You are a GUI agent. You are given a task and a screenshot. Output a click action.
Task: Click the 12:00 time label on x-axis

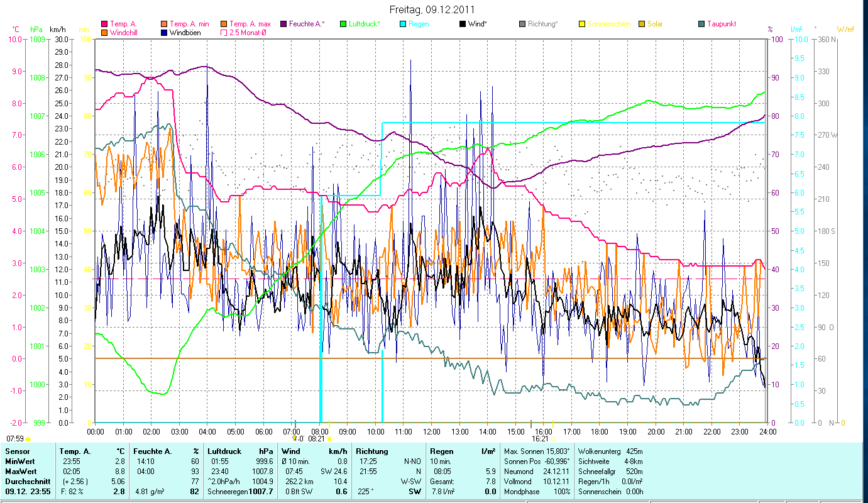click(432, 432)
